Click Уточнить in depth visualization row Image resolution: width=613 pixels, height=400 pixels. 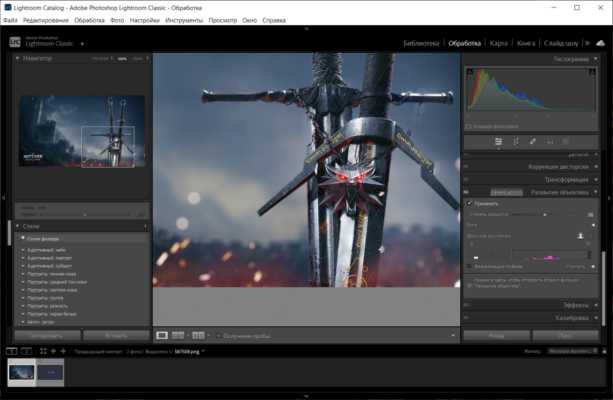click(575, 266)
